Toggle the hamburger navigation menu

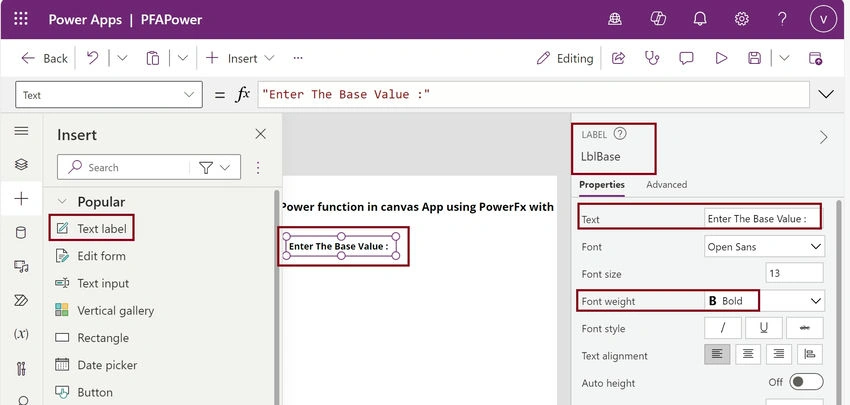tap(21, 131)
